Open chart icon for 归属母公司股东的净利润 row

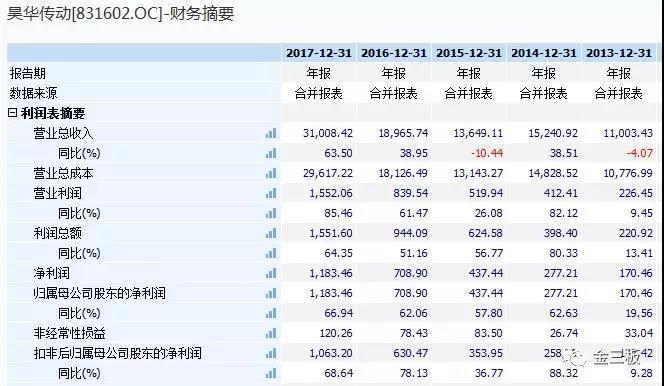(x=271, y=293)
